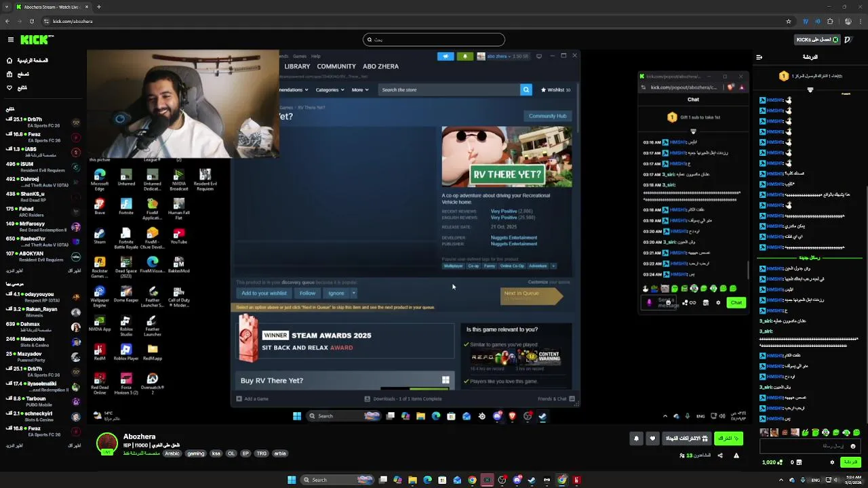Click the YouTube desktop shortcut icon
Viewport: 868px width, 488px height.
179,235
